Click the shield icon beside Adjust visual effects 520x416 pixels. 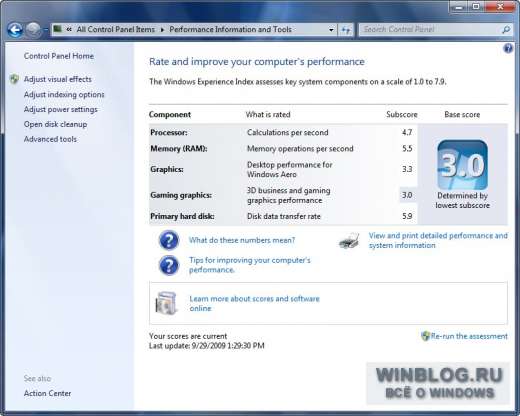pyautogui.click(x=14, y=79)
